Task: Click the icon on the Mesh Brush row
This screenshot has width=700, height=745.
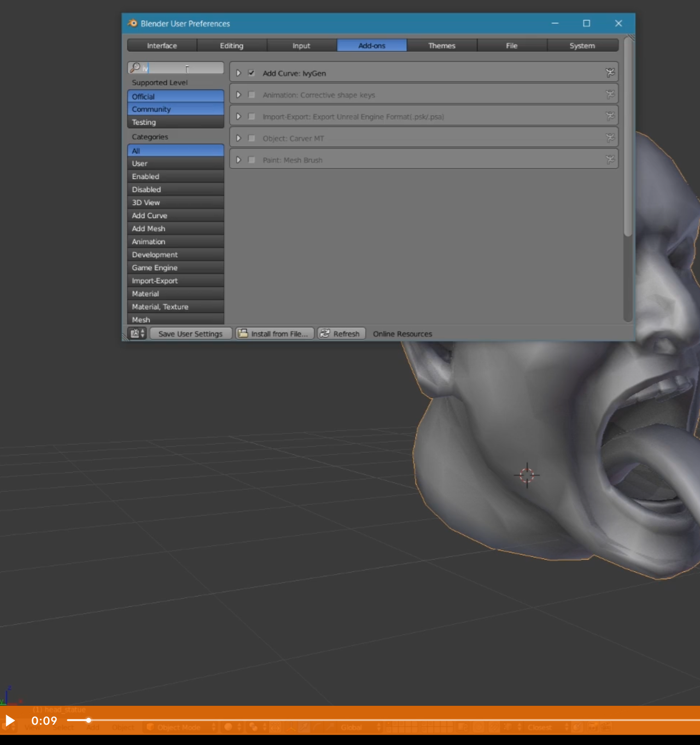Action: (x=610, y=160)
